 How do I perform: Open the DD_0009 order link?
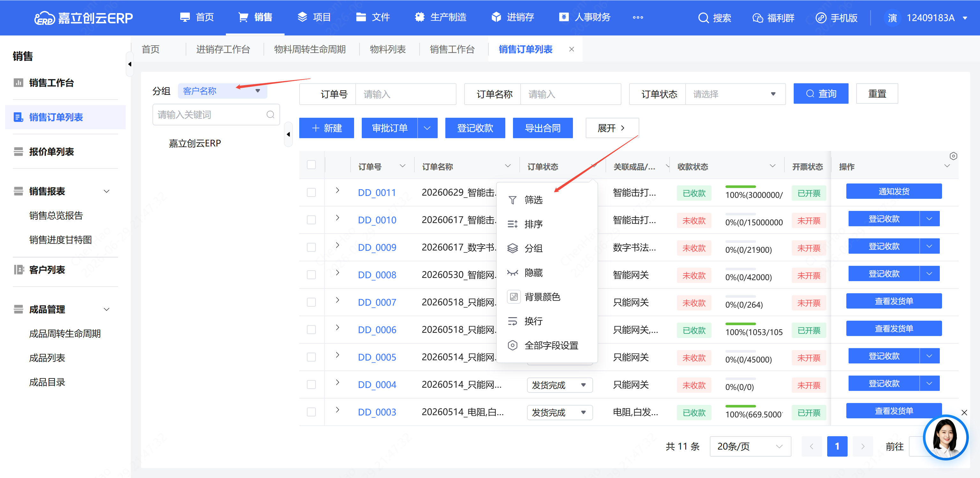[377, 247]
